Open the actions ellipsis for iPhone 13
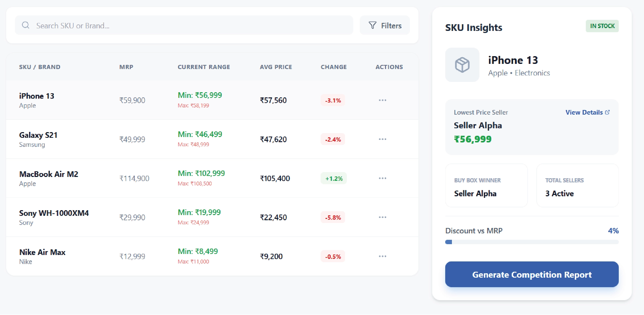The width and height of the screenshot is (644, 315). [383, 100]
